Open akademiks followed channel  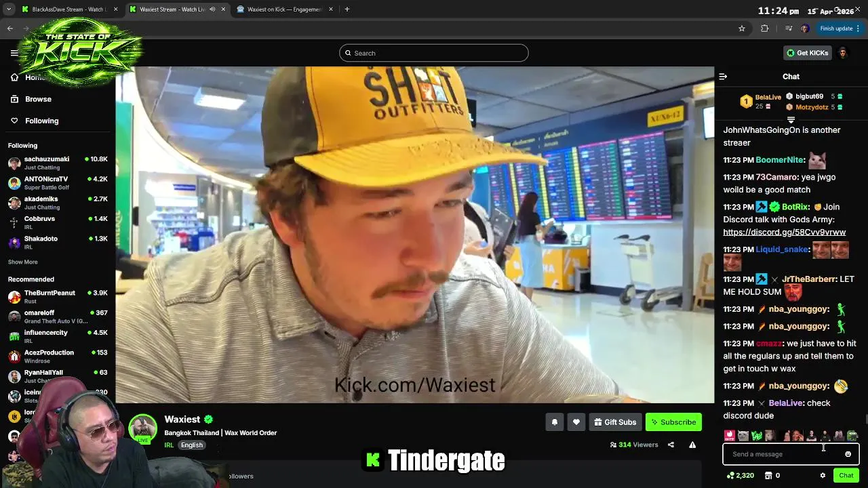click(58, 203)
